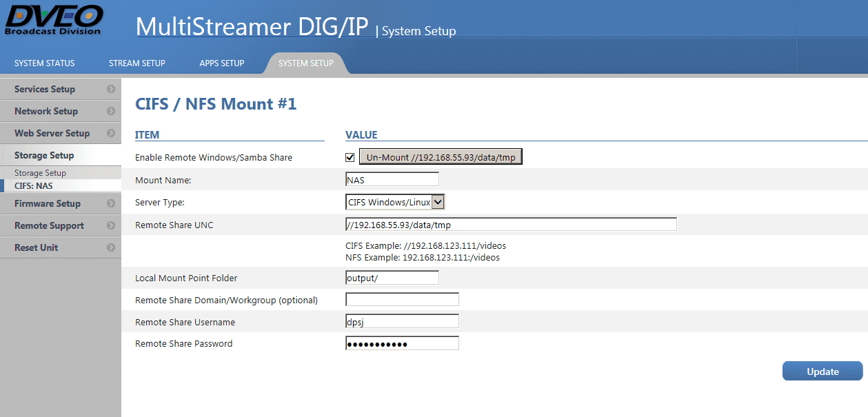Switch to the STREAM SETUP tab
Screen dimensions: 868x417
point(137,63)
